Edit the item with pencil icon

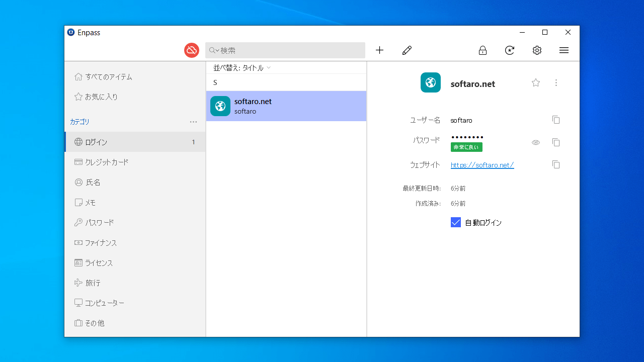click(407, 50)
